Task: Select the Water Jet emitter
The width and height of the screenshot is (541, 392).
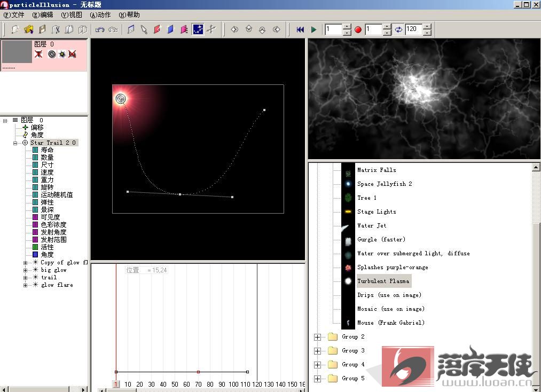Action: click(372, 225)
